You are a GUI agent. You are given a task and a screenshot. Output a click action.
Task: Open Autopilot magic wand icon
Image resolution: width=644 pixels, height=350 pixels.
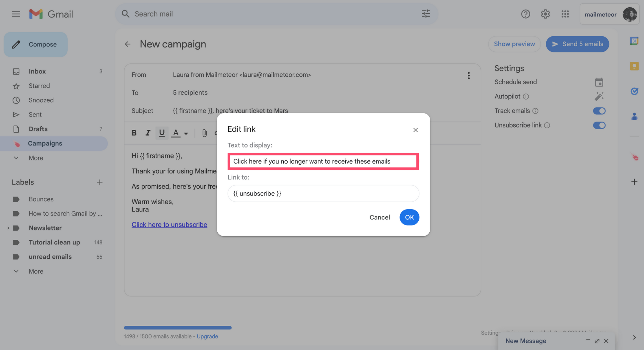click(x=599, y=96)
